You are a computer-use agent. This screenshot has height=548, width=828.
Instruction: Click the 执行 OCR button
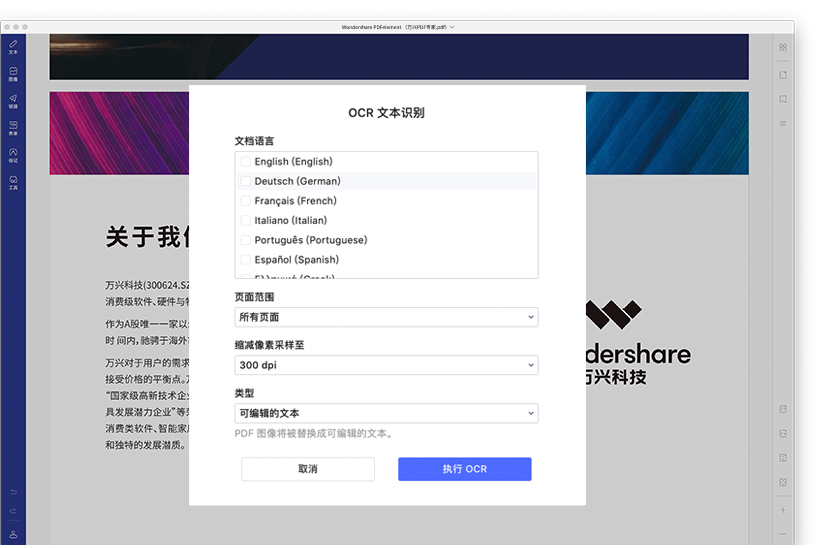[x=465, y=469]
